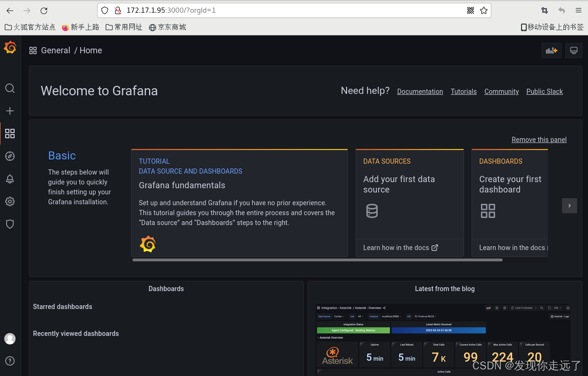
Task: Click the screenshot crop icon in browser toolbar
Action: pyautogui.click(x=545, y=10)
